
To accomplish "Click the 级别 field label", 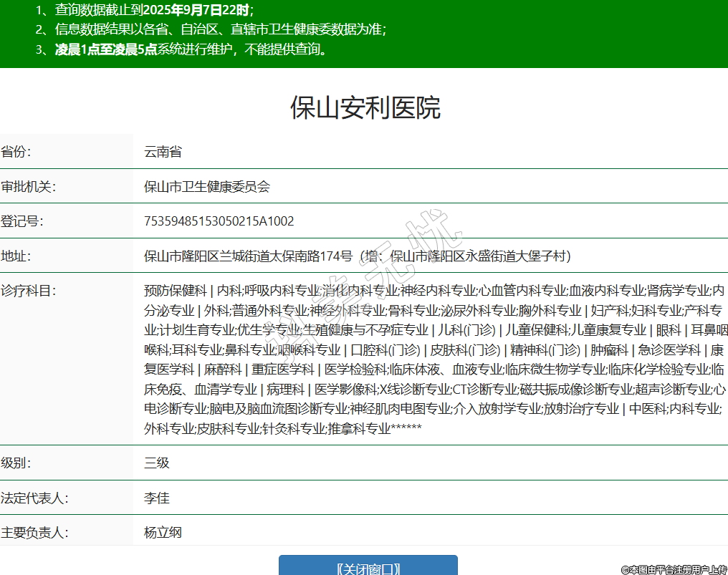I will click(x=16, y=463).
